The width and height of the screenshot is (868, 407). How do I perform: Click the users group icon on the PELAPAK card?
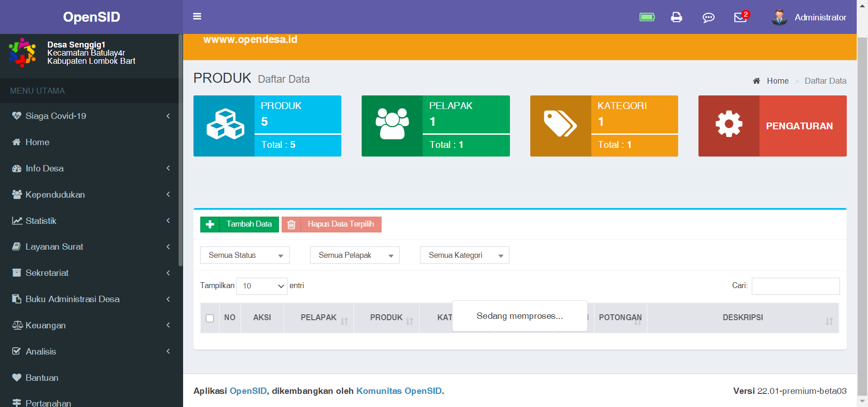(392, 123)
